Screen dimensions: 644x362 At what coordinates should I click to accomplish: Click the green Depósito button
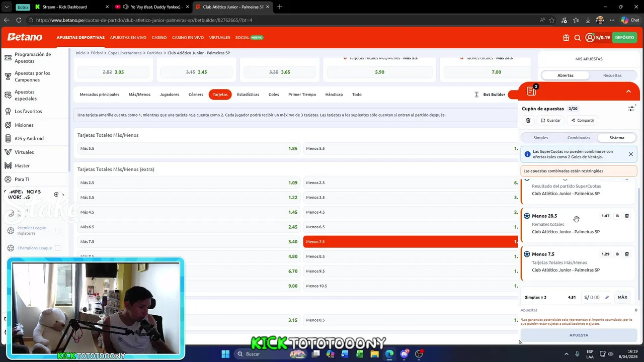coord(624,38)
